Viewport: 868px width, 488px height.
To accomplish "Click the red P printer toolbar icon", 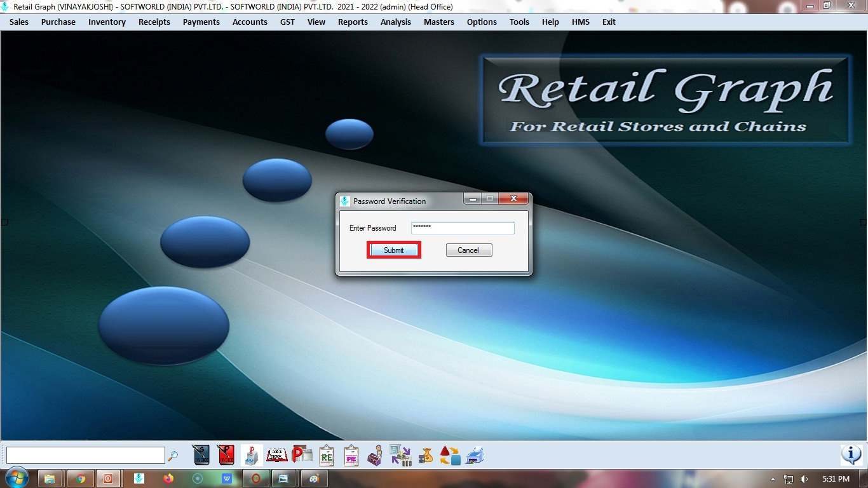I will [302, 455].
